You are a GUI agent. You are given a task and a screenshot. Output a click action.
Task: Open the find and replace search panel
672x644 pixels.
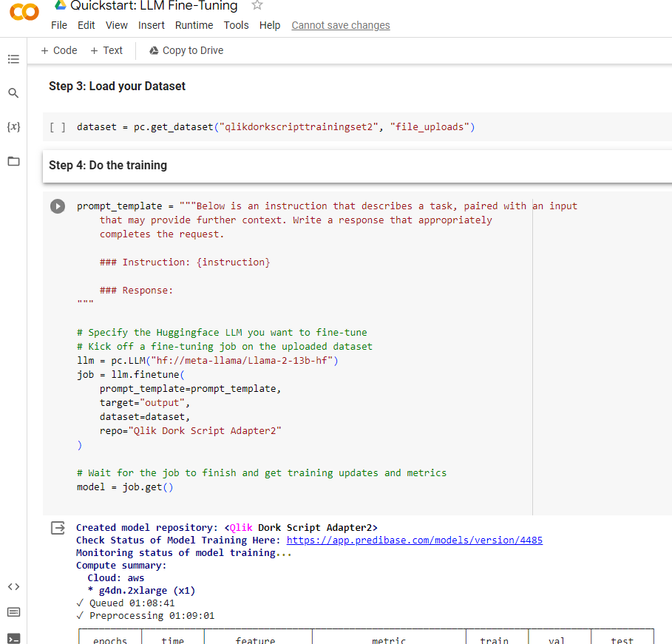pos(13,92)
